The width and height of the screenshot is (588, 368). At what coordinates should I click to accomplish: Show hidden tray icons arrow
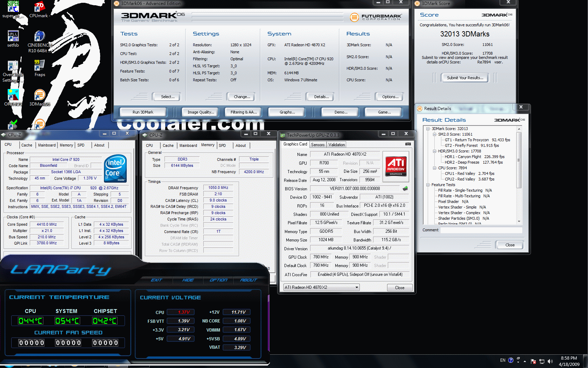[x=525, y=361]
